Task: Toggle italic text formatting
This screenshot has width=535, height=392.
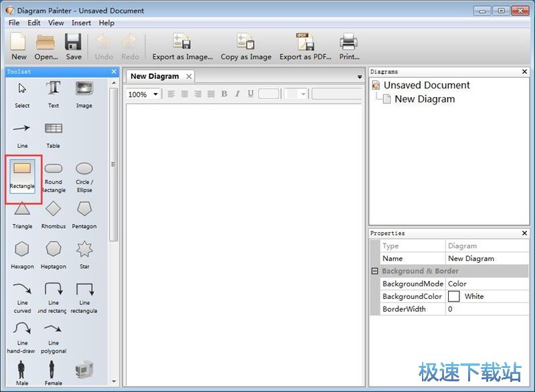Action: pos(237,94)
